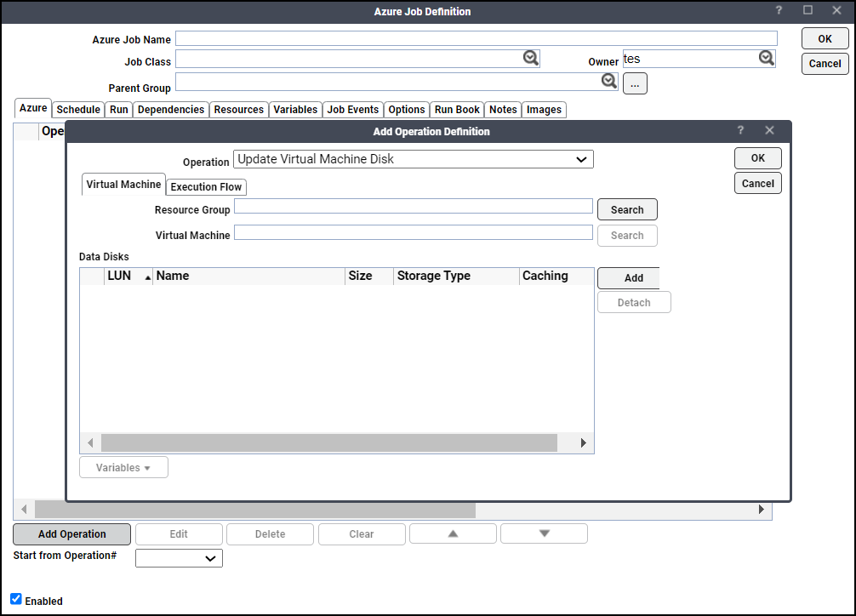Open the Variables dropdown button
Viewport: 856px width, 616px height.
point(124,467)
